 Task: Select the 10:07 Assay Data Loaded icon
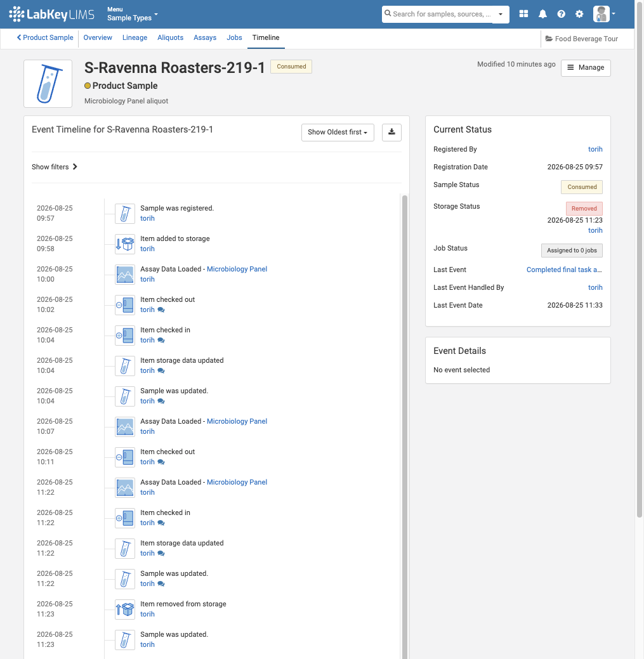tap(125, 427)
